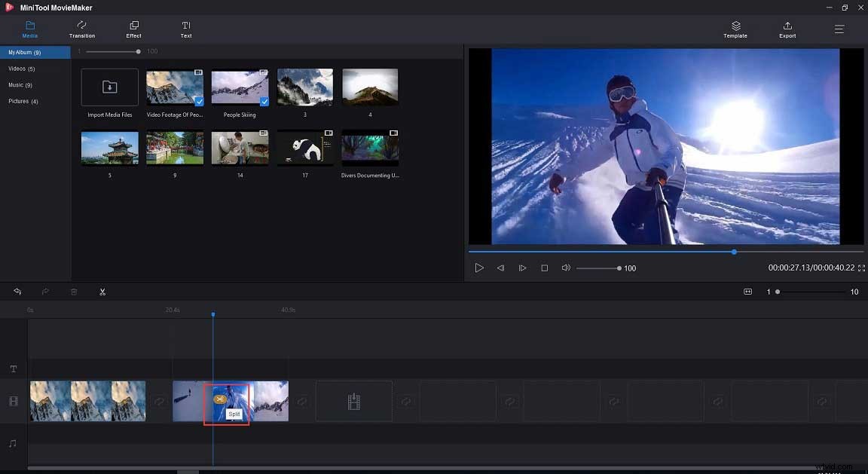Open the hamburger menu
The width and height of the screenshot is (868, 474).
839,29
